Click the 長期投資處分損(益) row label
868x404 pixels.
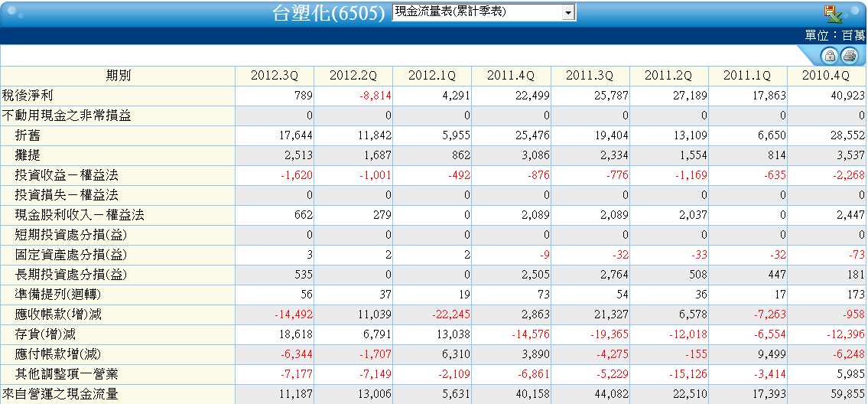(71, 275)
